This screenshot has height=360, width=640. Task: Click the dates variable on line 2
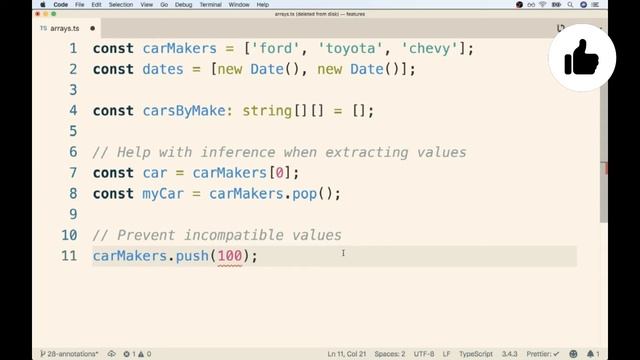point(163,69)
